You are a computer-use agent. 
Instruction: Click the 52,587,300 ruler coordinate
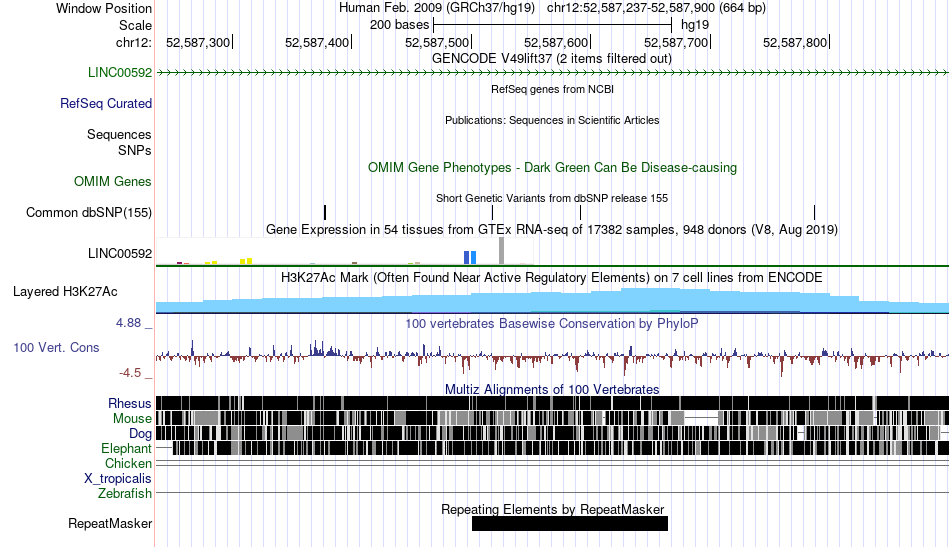[198, 42]
